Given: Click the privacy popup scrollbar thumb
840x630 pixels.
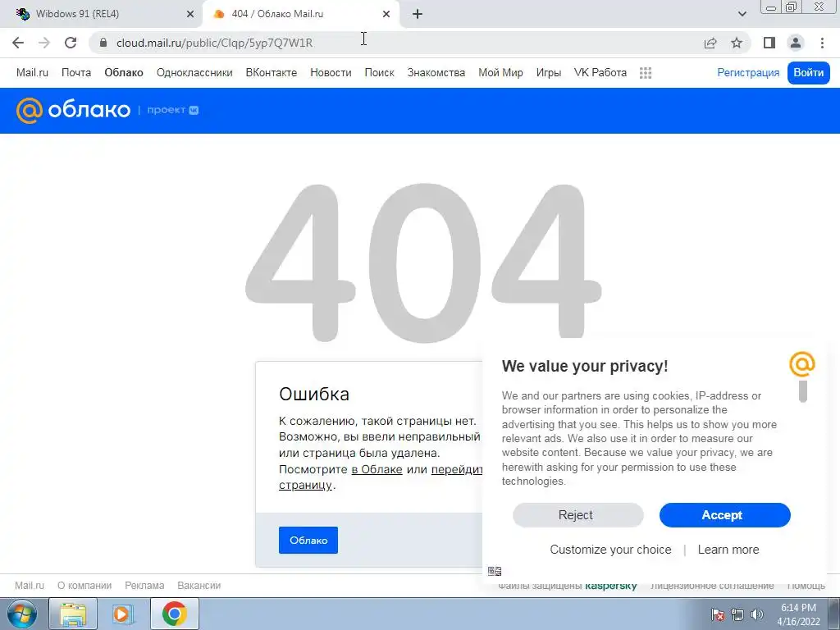Looking at the screenshot, I should click(x=802, y=390).
